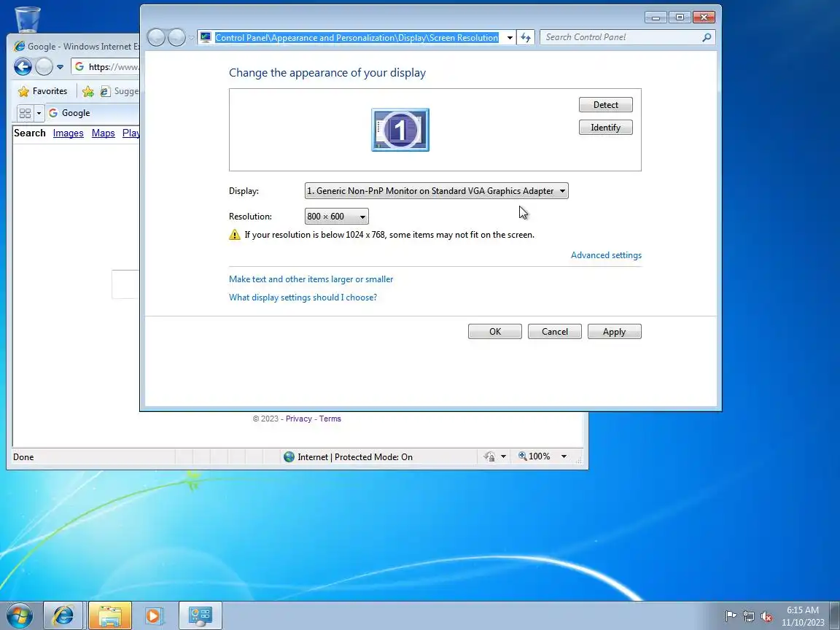This screenshot has width=840, height=630.
Task: Click Search in the Google navigation bar
Action: 29,133
